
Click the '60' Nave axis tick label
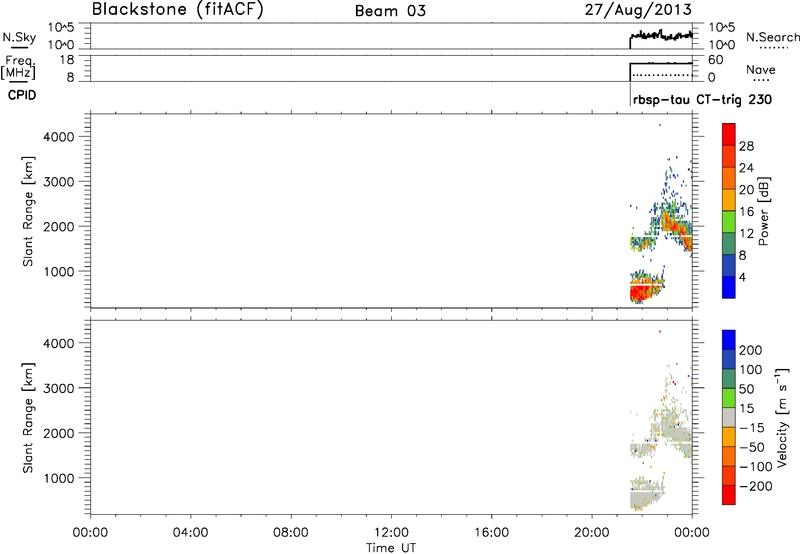coord(715,60)
